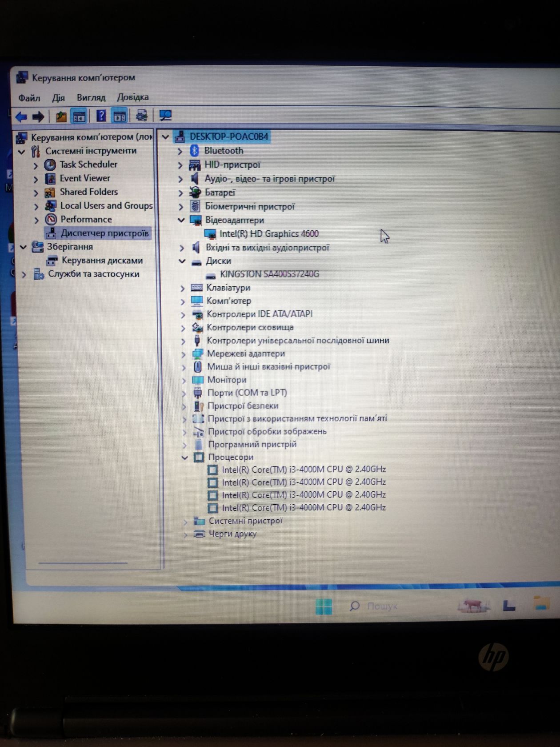The width and height of the screenshot is (560, 747).
Task: Open the Дія menu
Action: 58,98
